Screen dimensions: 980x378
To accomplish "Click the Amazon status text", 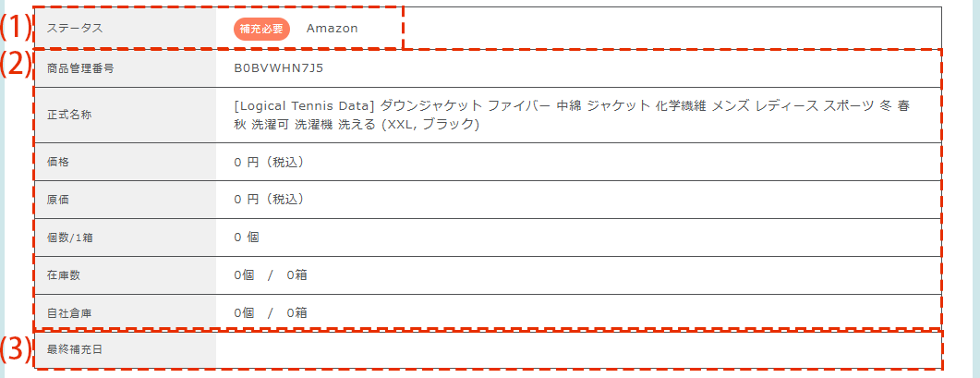I will pyautogui.click(x=332, y=29).
